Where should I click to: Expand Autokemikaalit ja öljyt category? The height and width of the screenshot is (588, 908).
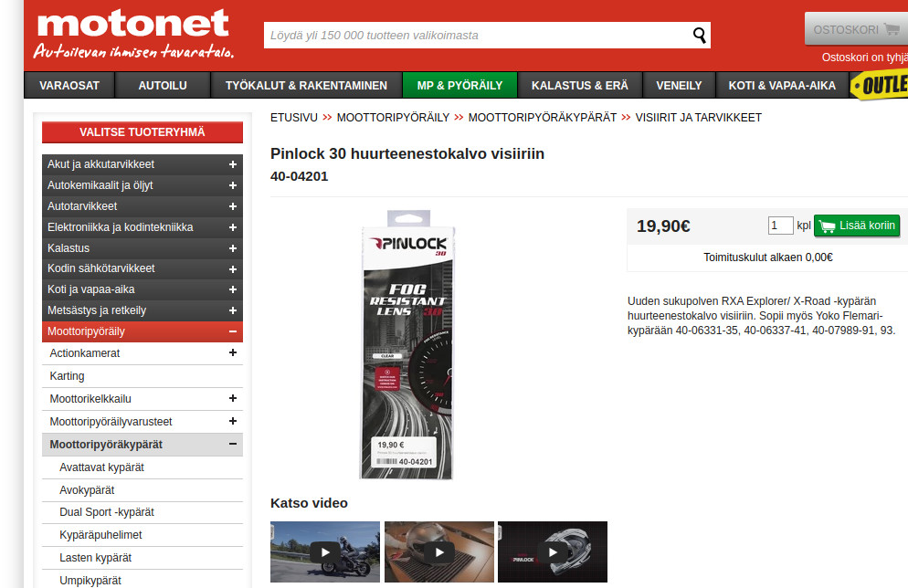pyautogui.click(x=233, y=185)
